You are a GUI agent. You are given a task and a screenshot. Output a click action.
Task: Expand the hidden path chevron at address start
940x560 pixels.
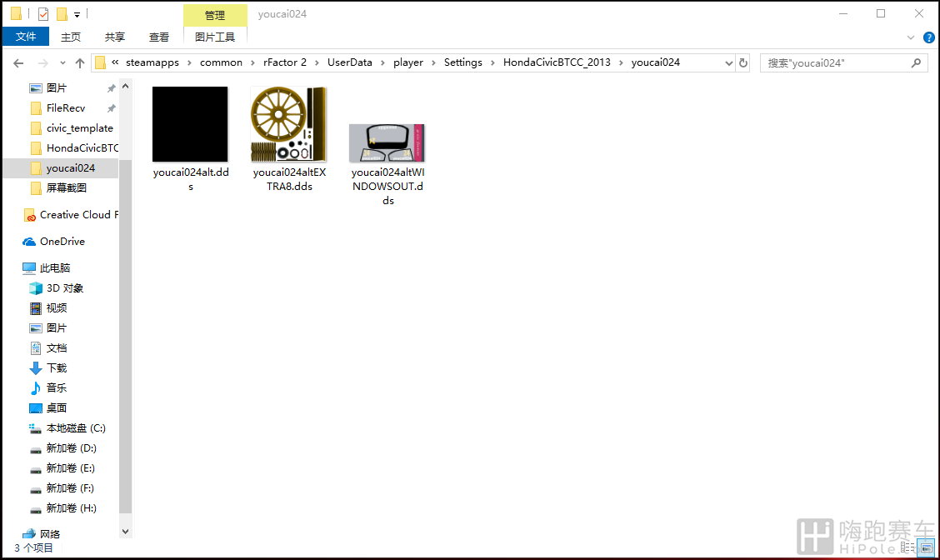114,62
